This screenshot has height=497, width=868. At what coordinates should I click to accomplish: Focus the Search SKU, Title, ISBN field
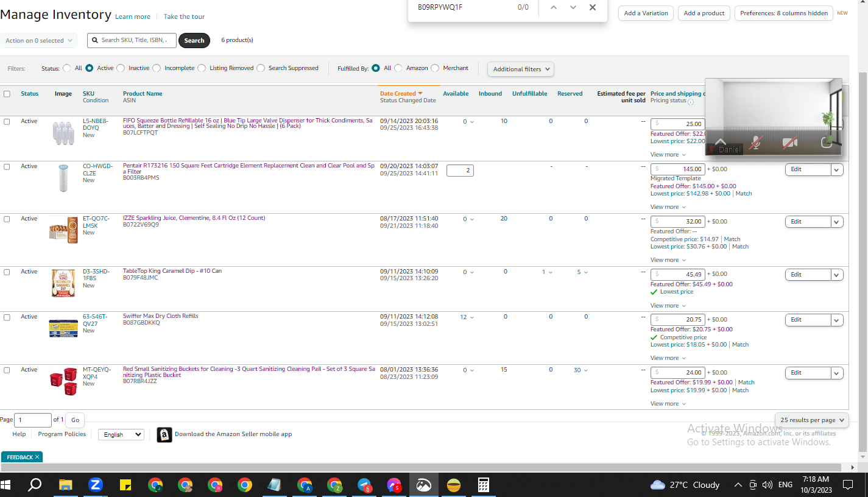pos(132,40)
